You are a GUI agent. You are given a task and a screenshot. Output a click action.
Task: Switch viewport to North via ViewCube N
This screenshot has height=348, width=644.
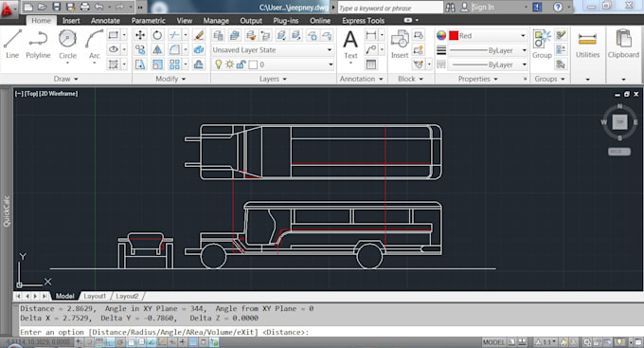pos(619,106)
